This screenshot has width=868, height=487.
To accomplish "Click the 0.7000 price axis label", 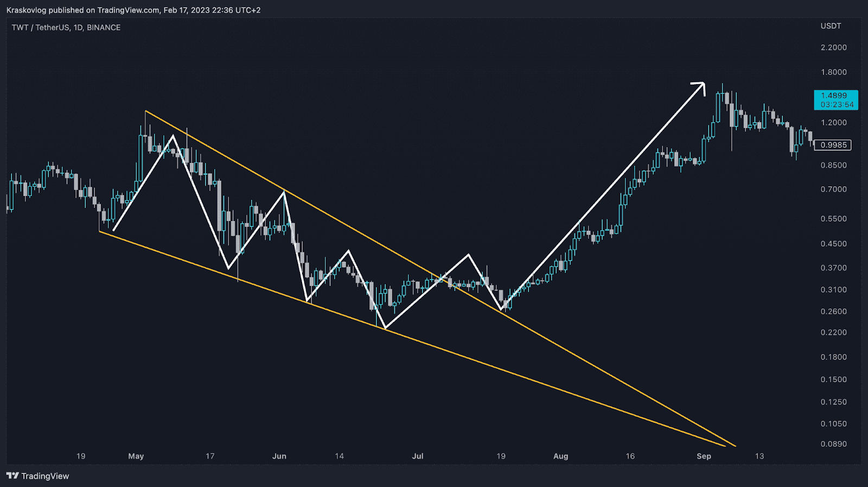I will click(834, 189).
